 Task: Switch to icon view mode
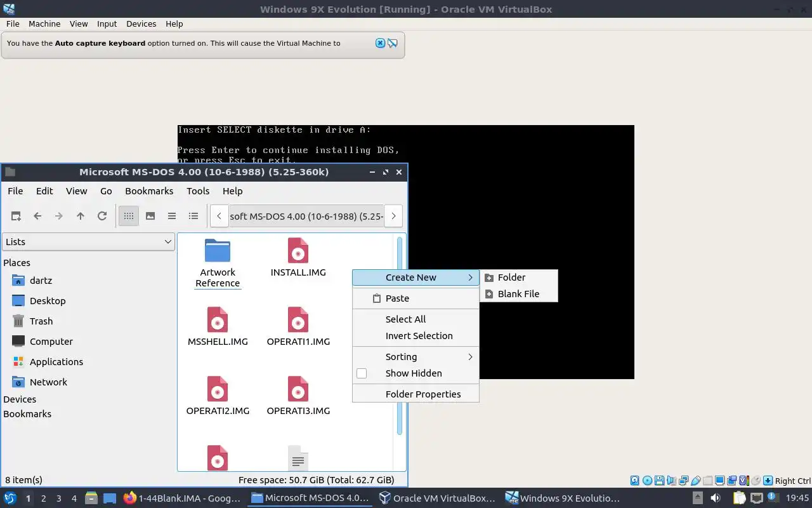pos(129,216)
